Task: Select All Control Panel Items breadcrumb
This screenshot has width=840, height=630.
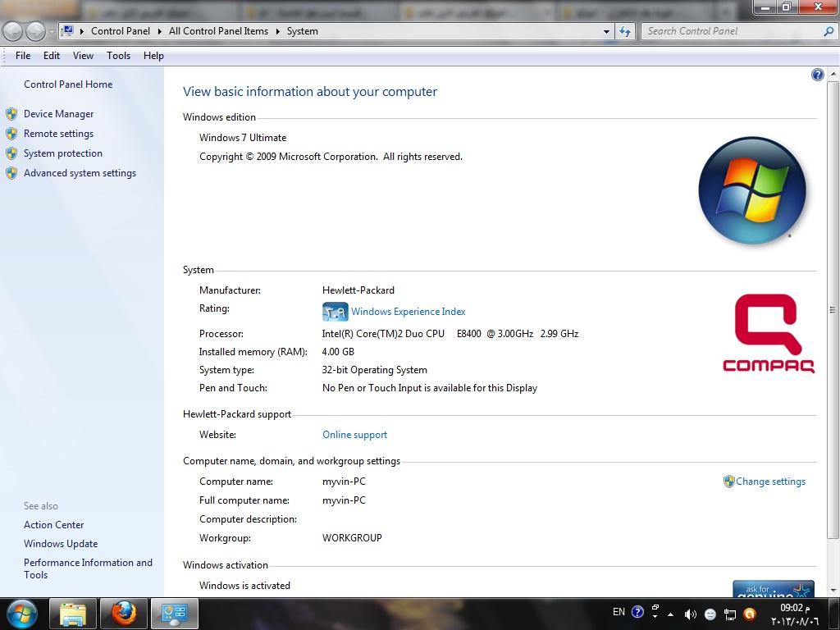Action: 218,31
